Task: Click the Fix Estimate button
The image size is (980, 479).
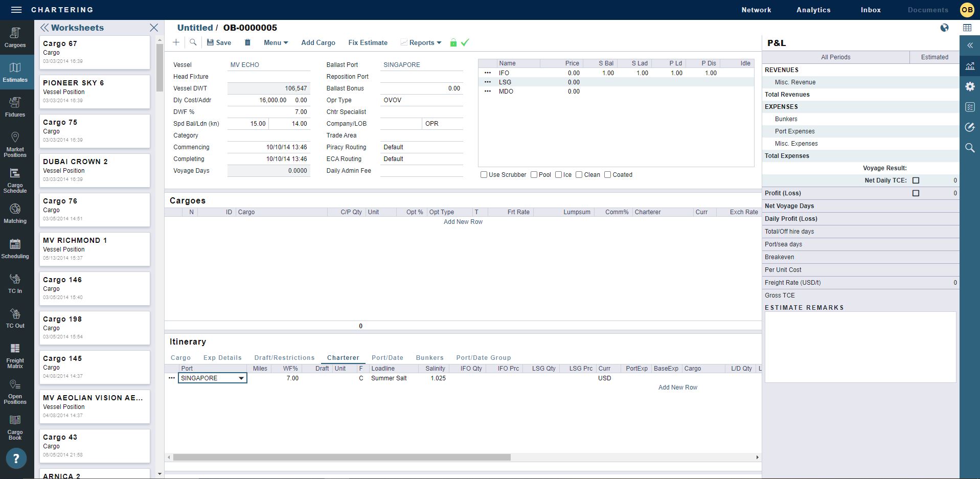Action: 368,42
